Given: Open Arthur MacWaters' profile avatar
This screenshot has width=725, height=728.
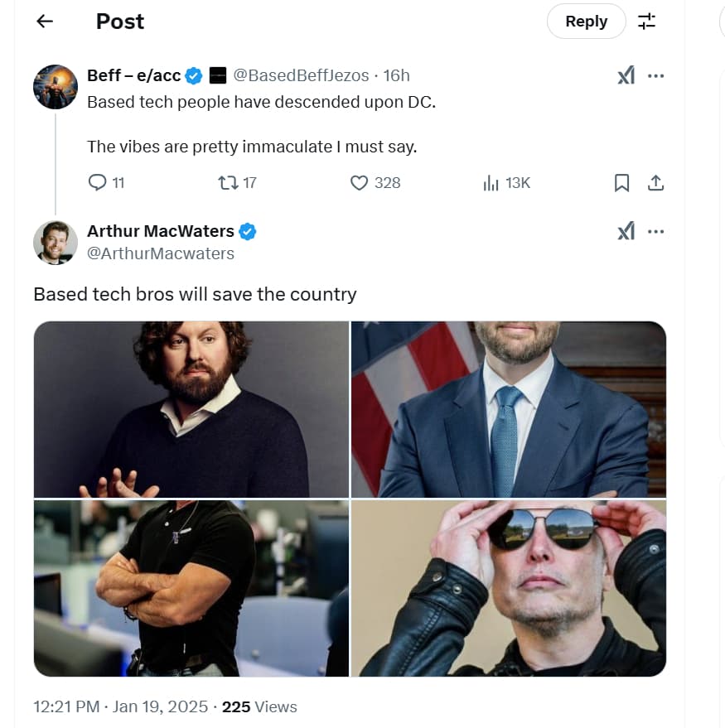Looking at the screenshot, I should coord(55,242).
